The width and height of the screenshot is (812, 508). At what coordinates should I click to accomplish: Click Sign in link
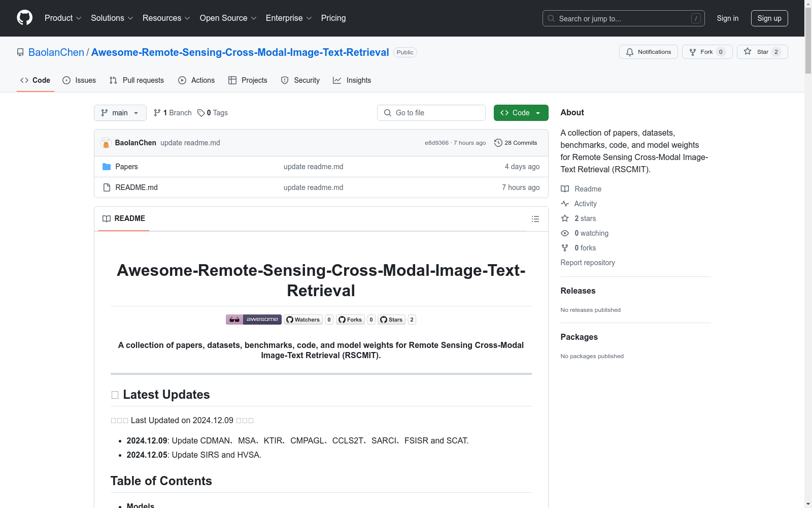728,18
